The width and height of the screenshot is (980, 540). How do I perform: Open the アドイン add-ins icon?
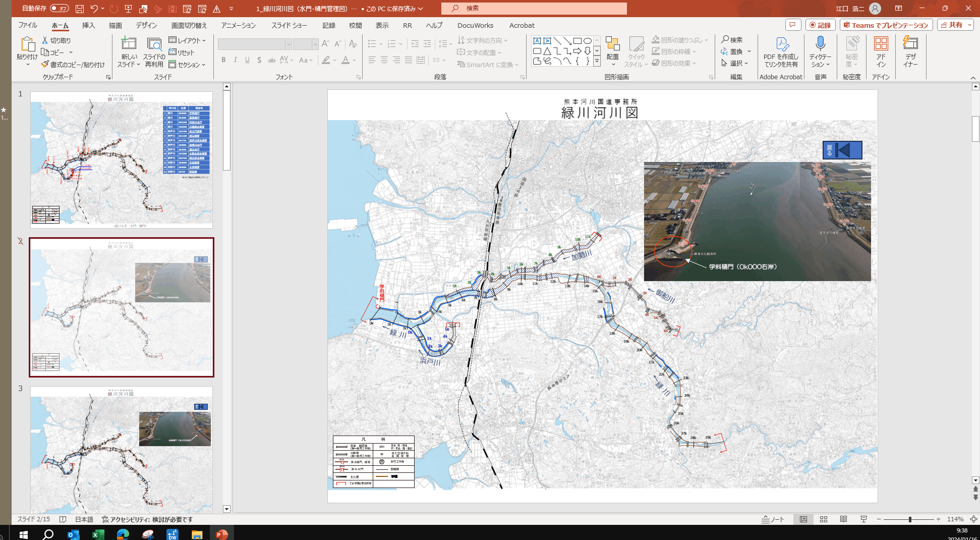click(881, 51)
